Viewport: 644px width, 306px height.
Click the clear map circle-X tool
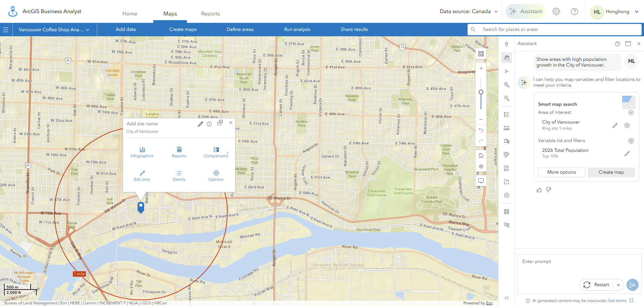click(x=507, y=195)
